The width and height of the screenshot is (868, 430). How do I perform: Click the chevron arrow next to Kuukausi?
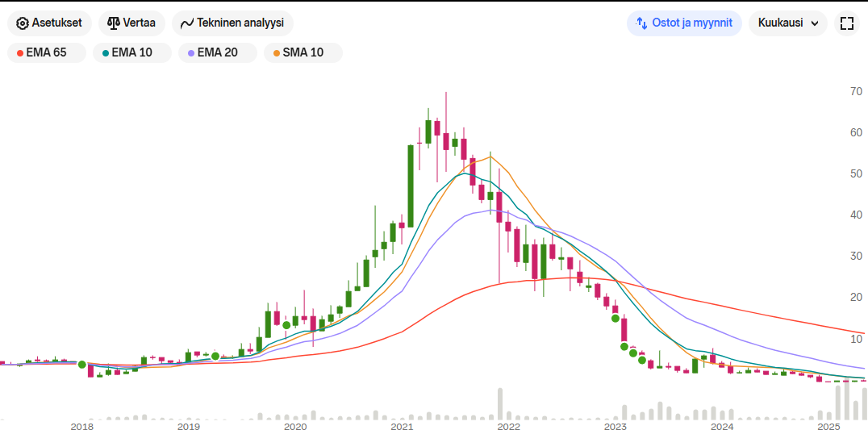814,23
